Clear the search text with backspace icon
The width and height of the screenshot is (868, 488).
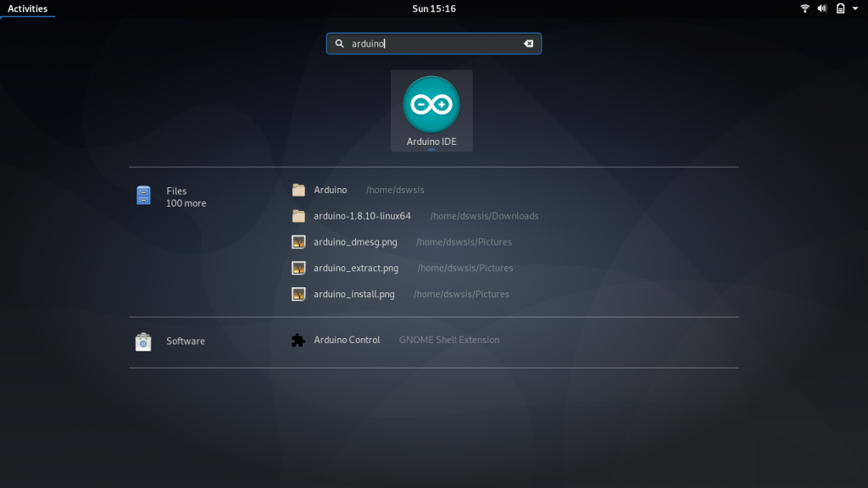pos(529,44)
